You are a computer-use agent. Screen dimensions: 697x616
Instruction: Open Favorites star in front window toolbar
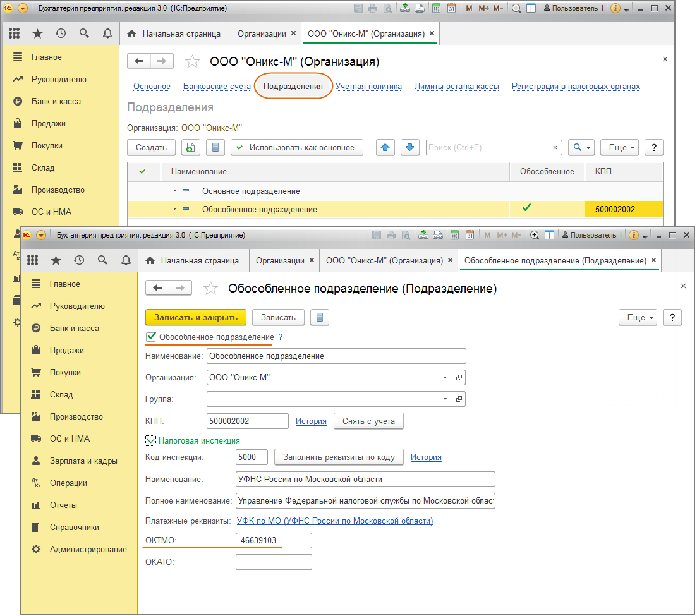pos(56,260)
